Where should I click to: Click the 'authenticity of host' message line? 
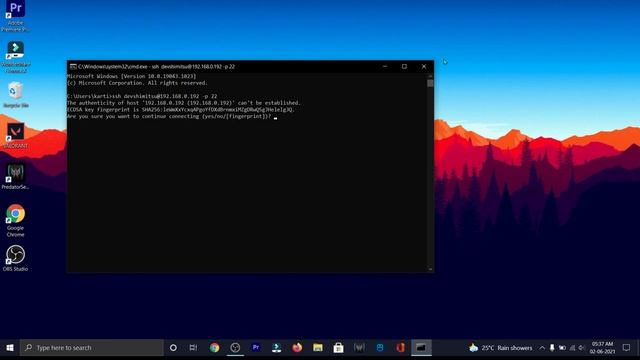click(x=184, y=103)
